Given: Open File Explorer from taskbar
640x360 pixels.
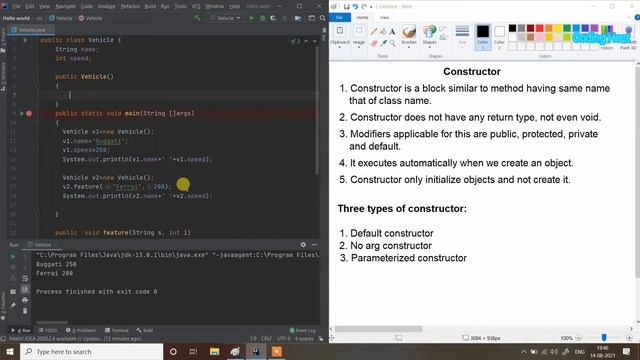Looking at the screenshot, I should click(x=214, y=352).
